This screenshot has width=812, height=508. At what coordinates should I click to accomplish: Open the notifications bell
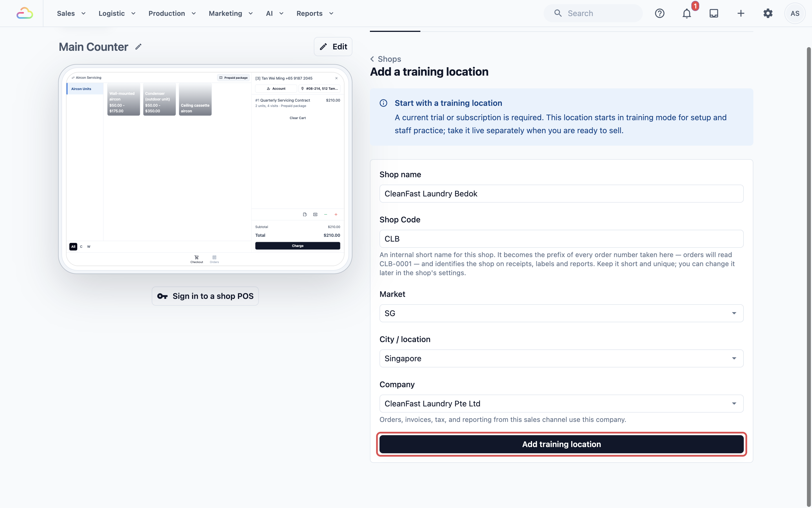[x=687, y=14]
